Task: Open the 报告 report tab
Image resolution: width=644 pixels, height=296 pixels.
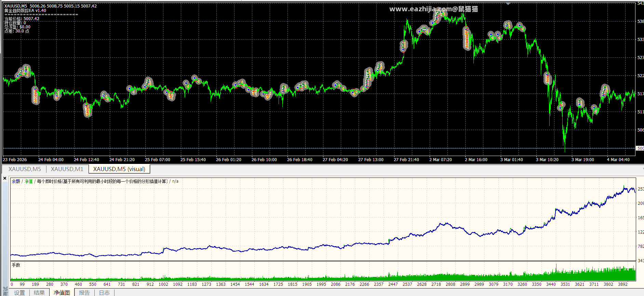Action: pyautogui.click(x=84, y=293)
